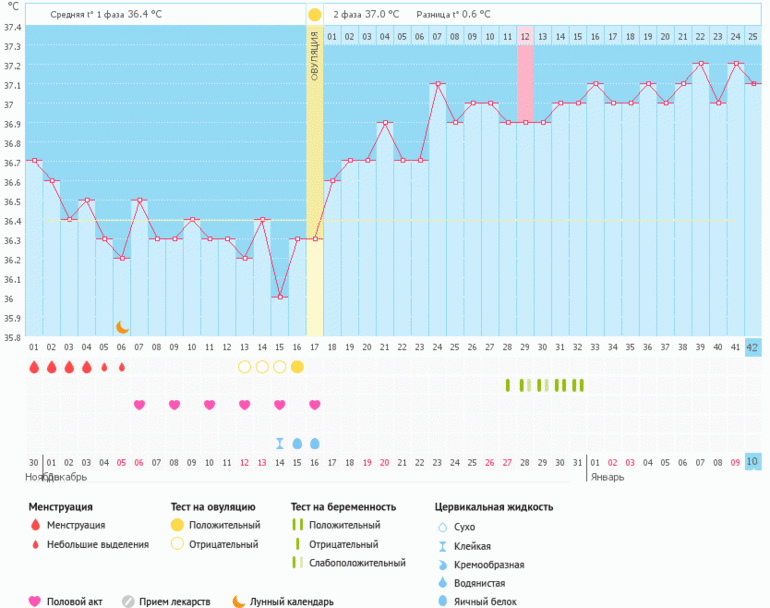Click the pink day 12 header in phase 2
This screenshot has width=770, height=608.
tap(525, 37)
